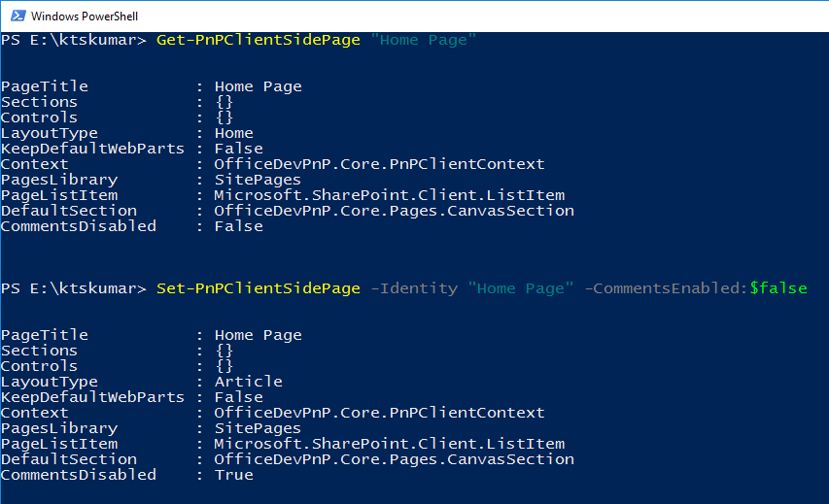The image size is (829, 504).
Task: Click the LayoutType value Article
Action: [x=248, y=382]
